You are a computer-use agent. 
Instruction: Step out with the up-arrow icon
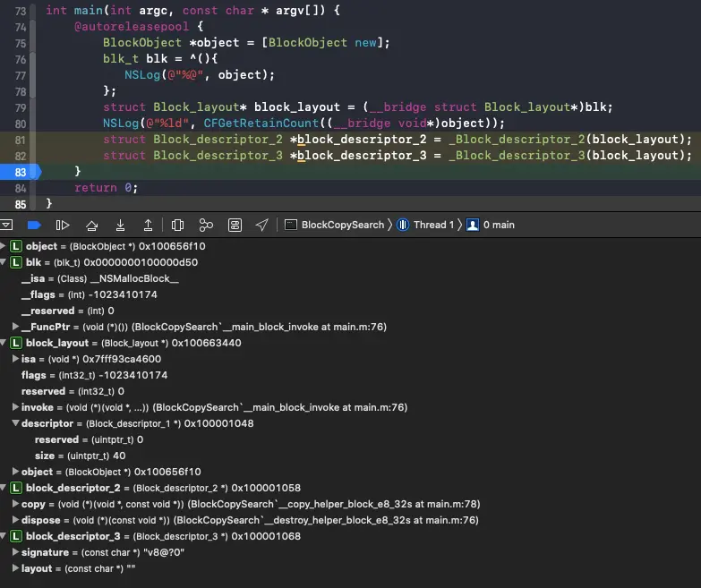148,225
